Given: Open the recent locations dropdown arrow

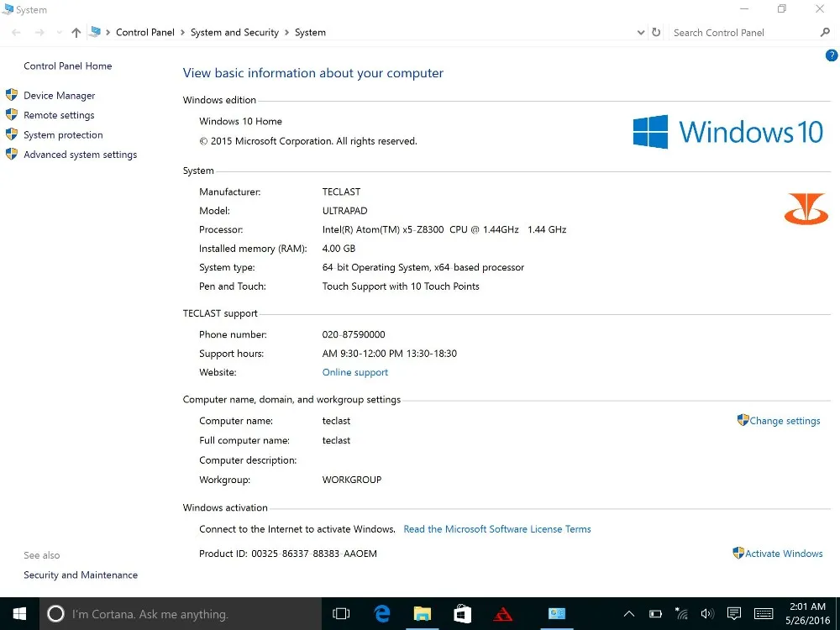Looking at the screenshot, I should click(x=59, y=33).
